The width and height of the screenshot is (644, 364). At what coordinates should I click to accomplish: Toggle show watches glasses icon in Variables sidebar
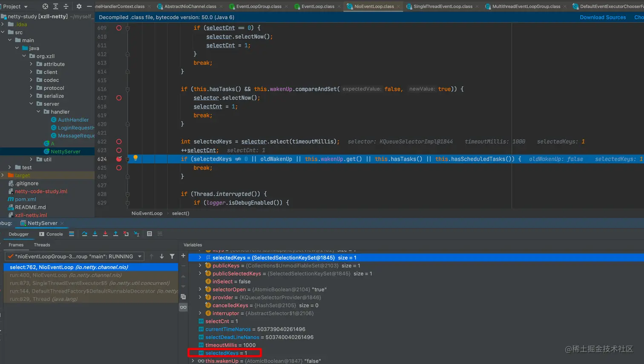[183, 307]
